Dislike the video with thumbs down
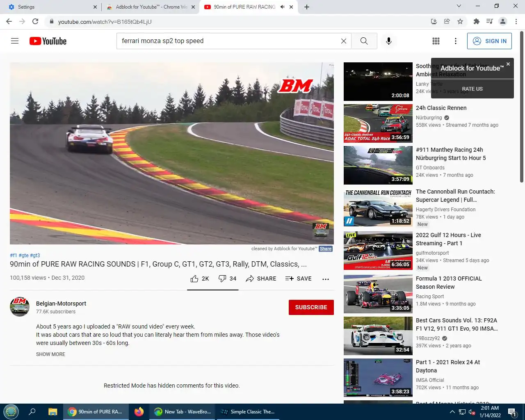Image resolution: width=525 pixels, height=420 pixels. tap(228, 278)
